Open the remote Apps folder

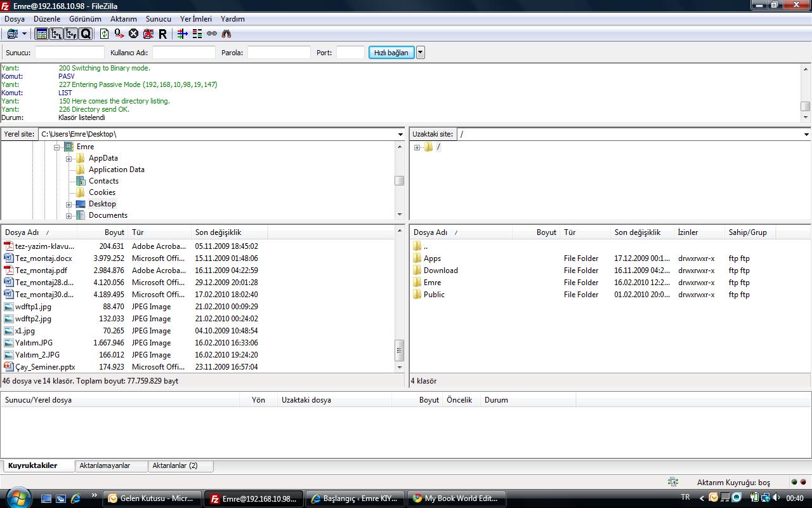click(432, 258)
